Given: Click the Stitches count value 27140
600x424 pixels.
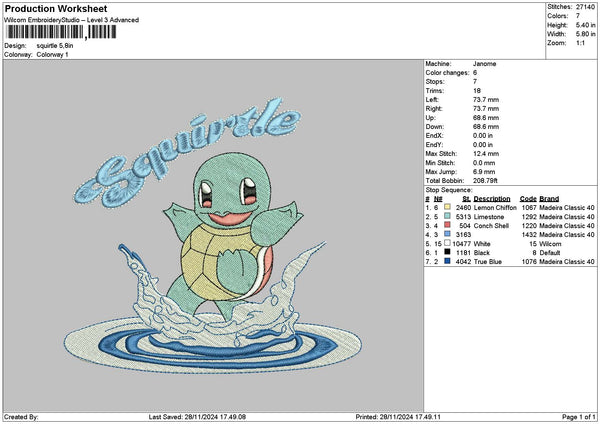Looking at the screenshot, I should point(585,7).
